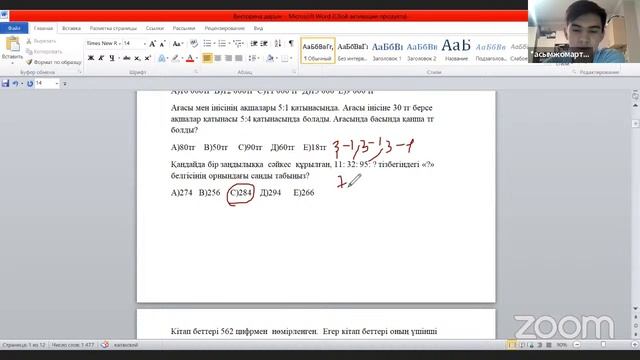The image size is (640, 360).
Task: Increase paragraph indent
Action: tap(264, 43)
